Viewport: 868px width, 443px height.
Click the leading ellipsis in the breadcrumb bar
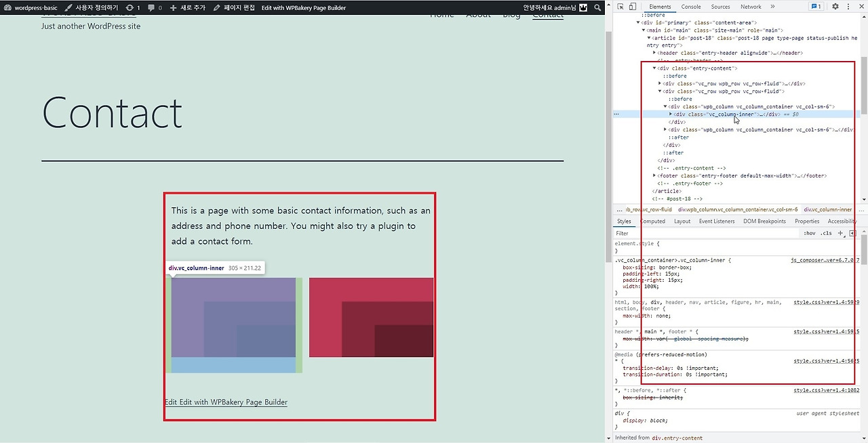pyautogui.click(x=618, y=209)
